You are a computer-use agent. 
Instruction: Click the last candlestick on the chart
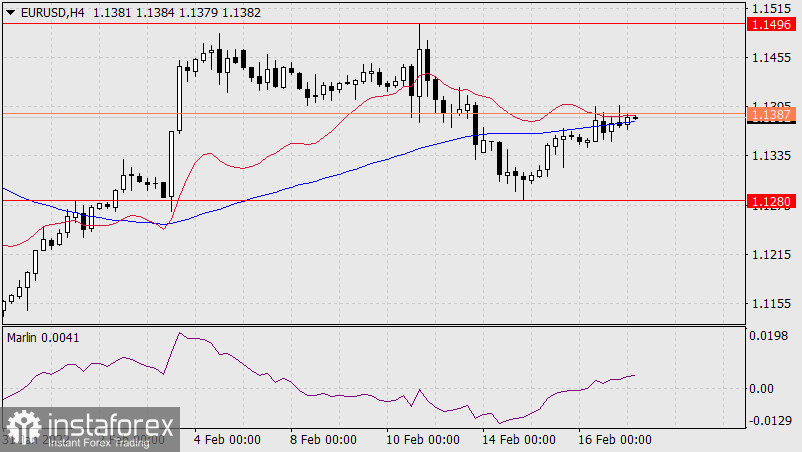(634, 118)
